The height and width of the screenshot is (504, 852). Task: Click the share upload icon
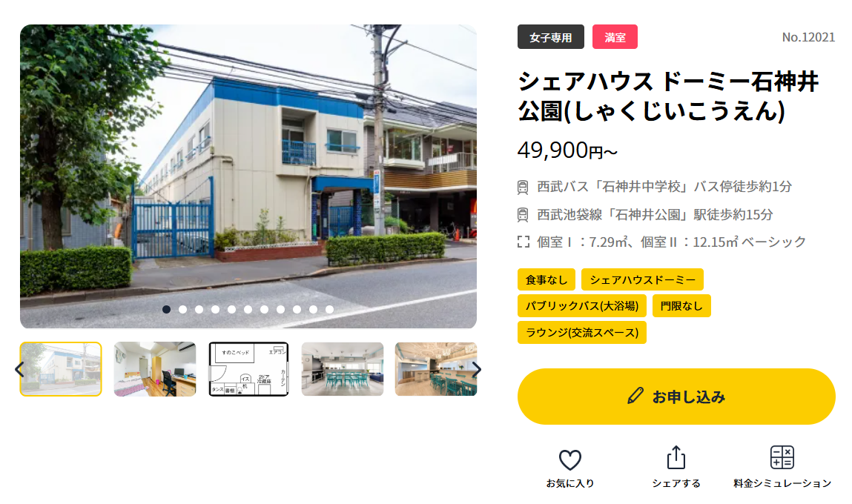tap(676, 457)
